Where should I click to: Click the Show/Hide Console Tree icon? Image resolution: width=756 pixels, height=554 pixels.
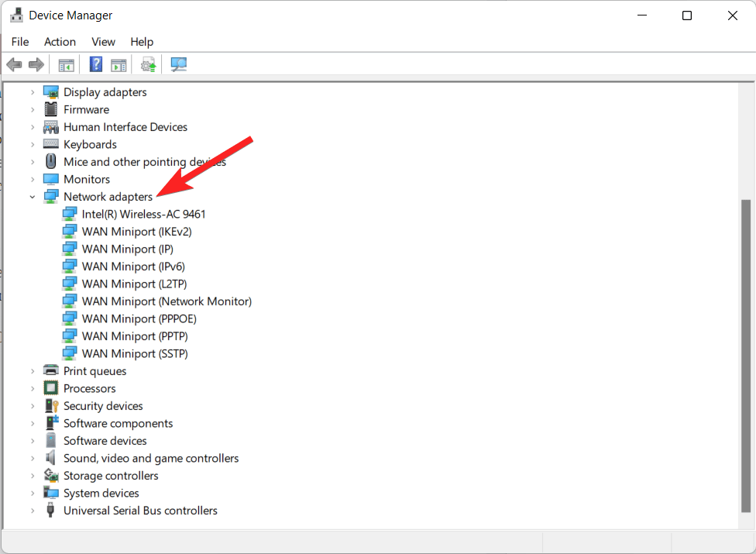(x=67, y=65)
